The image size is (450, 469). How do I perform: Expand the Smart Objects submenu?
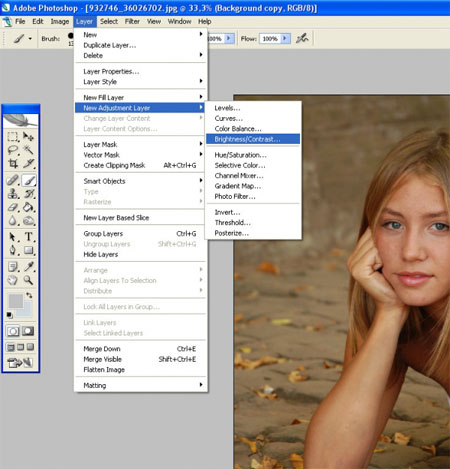click(x=141, y=181)
